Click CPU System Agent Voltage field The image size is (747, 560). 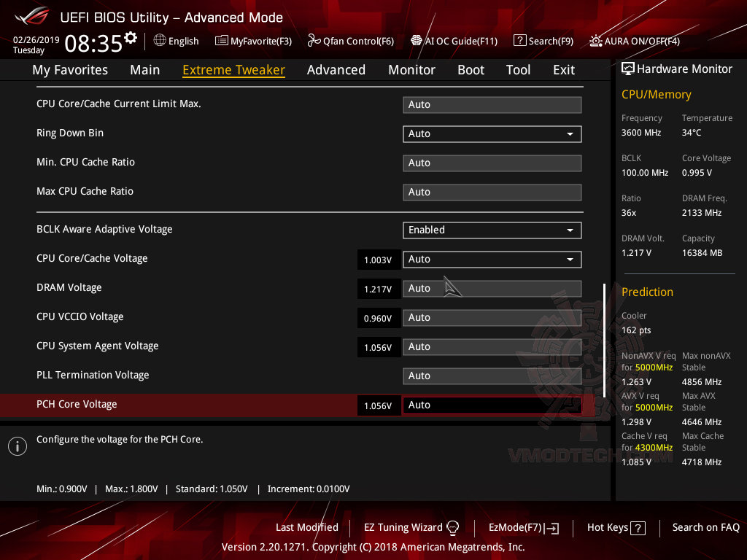coord(492,347)
